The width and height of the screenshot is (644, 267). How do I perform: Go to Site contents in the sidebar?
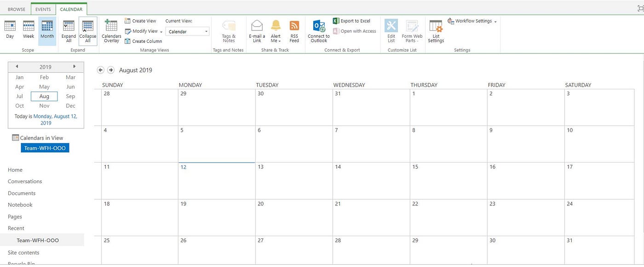[x=23, y=252]
